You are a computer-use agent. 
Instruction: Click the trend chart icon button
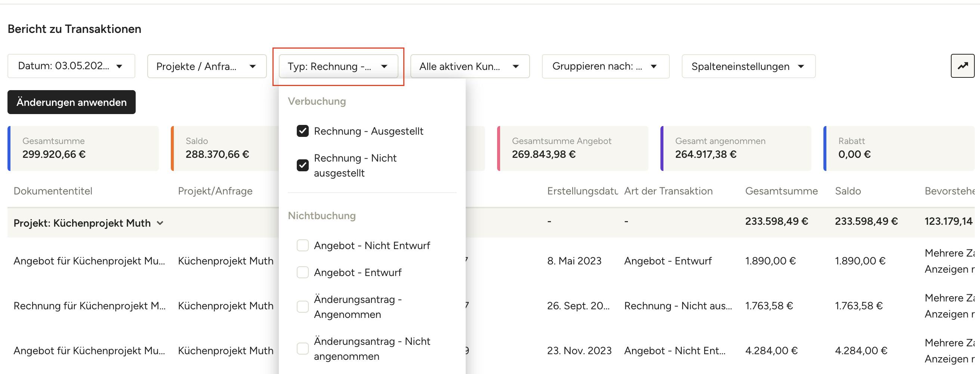click(962, 66)
